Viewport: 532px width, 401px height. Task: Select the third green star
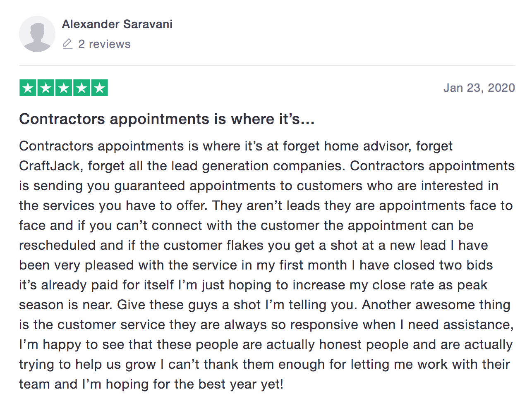(64, 88)
